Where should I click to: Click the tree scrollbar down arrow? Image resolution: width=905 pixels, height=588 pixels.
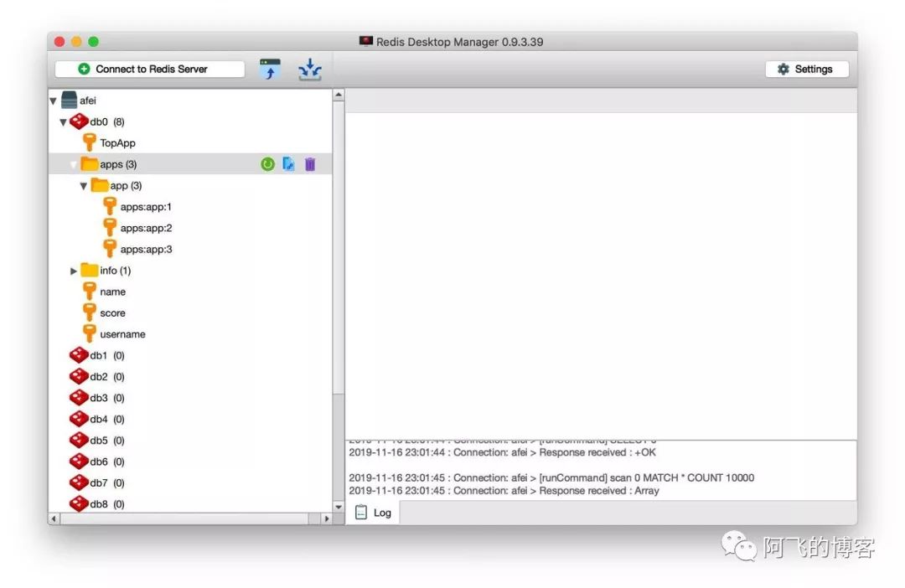click(x=339, y=507)
